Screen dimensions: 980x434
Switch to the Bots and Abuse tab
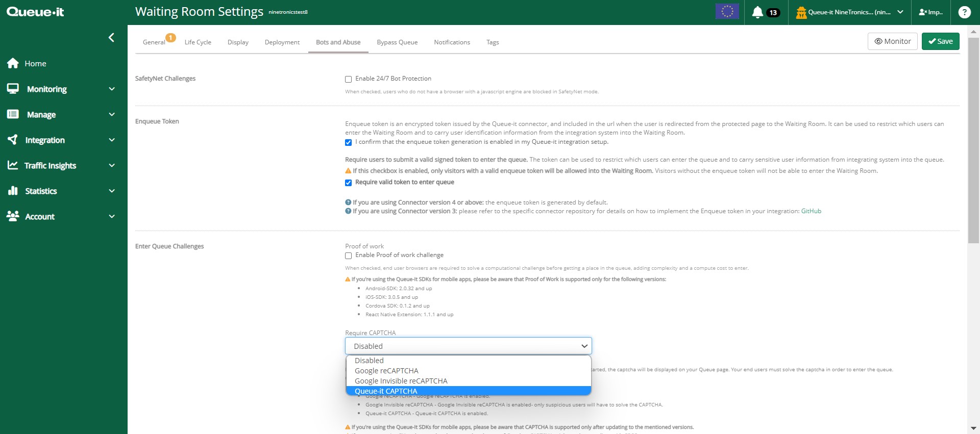click(338, 42)
